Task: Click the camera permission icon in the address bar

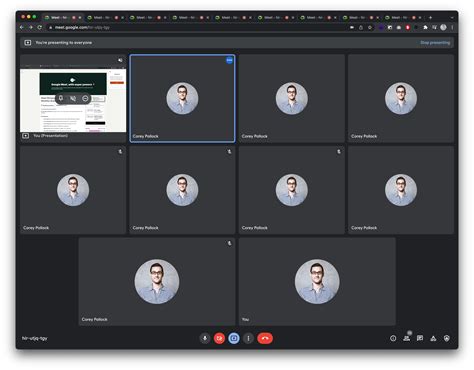Action: (x=352, y=27)
